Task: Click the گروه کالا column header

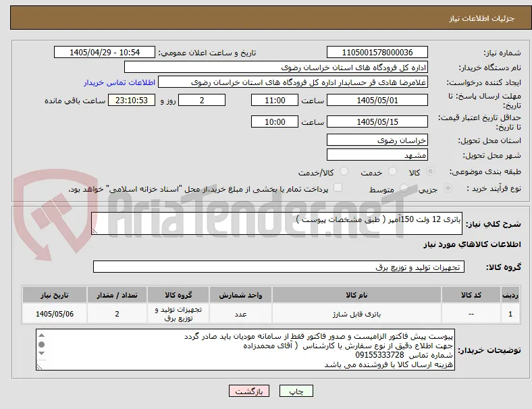Action: [x=178, y=295]
